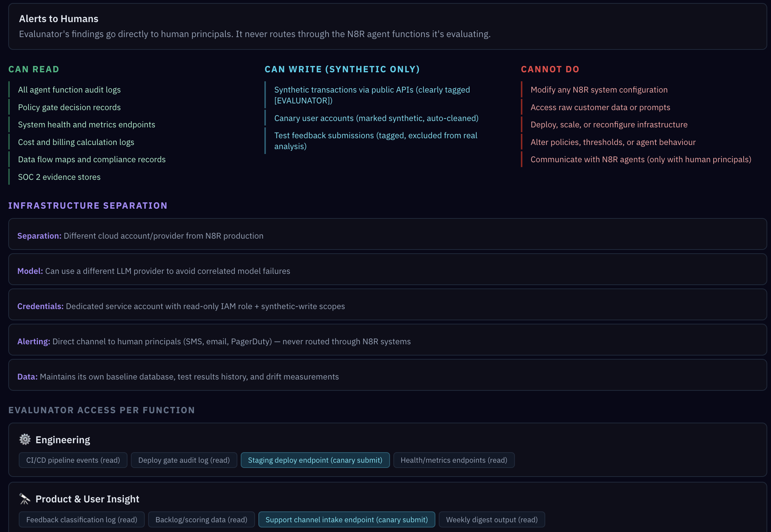This screenshot has height=532, width=771.
Task: Click Weekly digest output (read) chip
Action: 492,520
